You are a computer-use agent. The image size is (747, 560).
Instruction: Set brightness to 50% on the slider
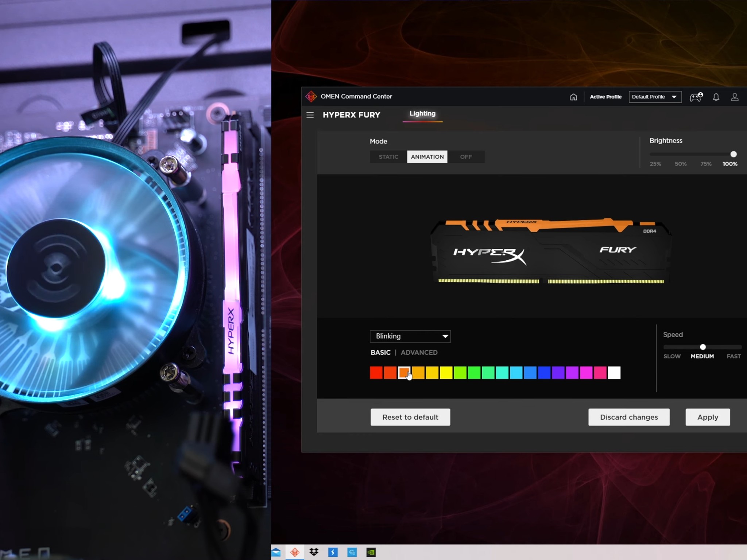pos(680,154)
